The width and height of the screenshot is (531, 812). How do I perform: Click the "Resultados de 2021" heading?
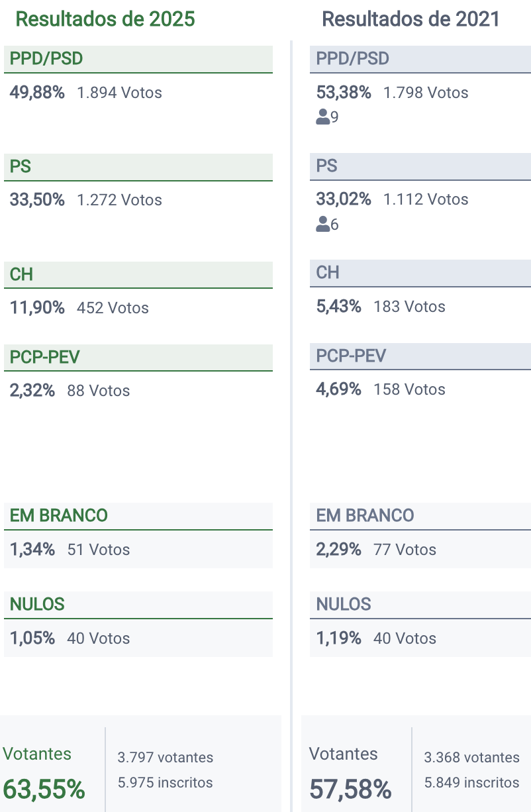(410, 19)
